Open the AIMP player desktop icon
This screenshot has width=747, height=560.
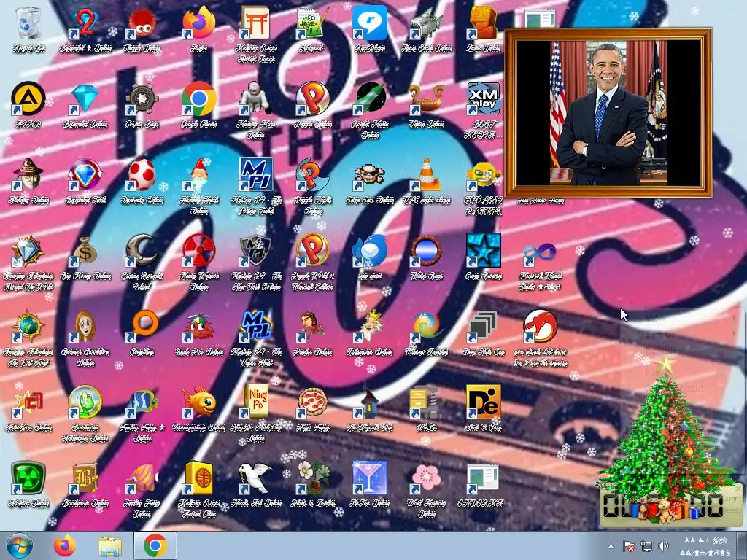tap(28, 99)
